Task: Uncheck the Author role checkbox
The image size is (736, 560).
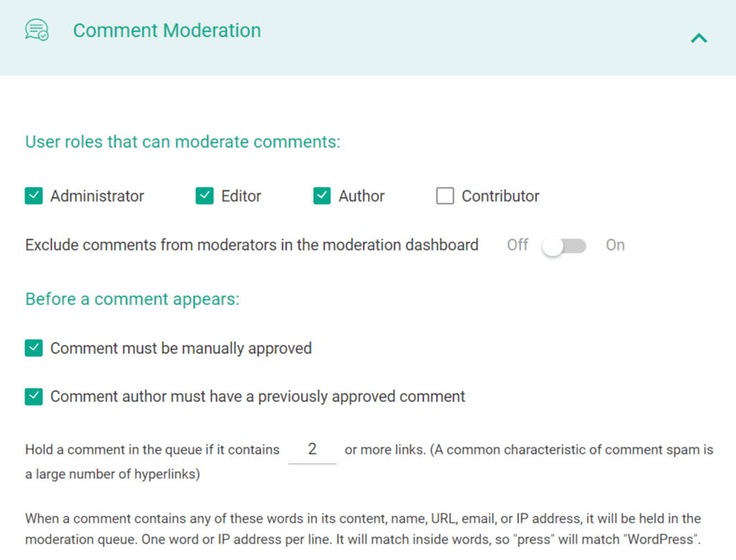Action: pyautogui.click(x=322, y=196)
